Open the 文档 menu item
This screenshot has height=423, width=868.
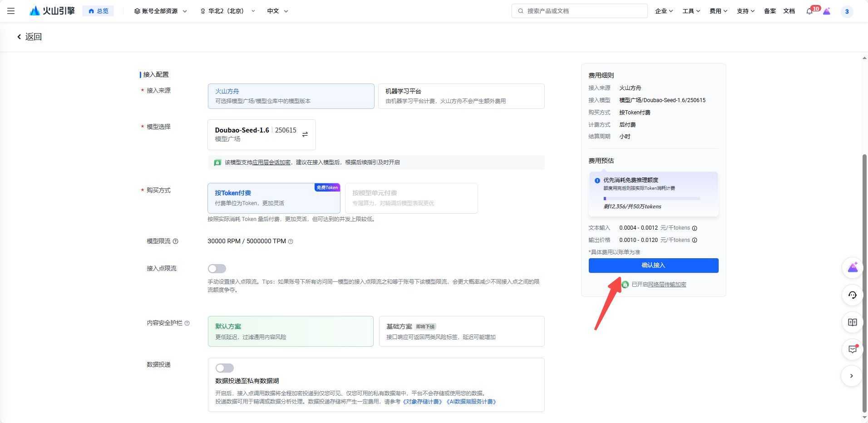pos(789,11)
